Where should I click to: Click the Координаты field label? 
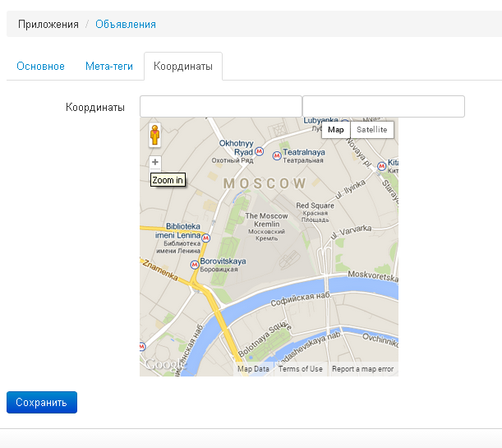(95, 108)
